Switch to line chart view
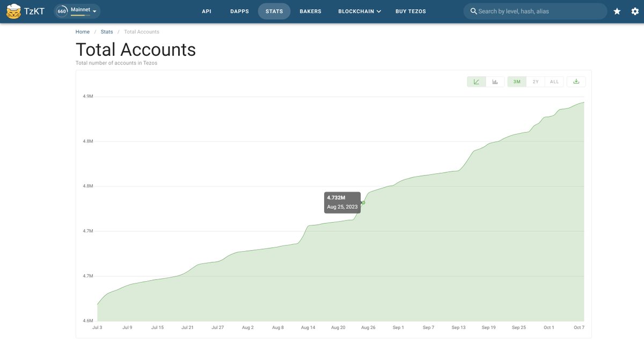Viewport: 644px width, 344px height. click(477, 82)
